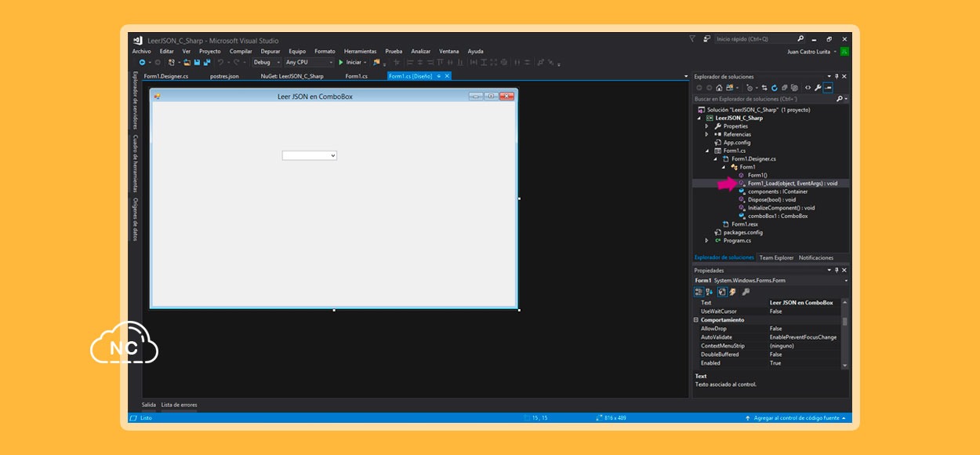Open the Depurar menu
This screenshot has width=980, height=455.
270,51
